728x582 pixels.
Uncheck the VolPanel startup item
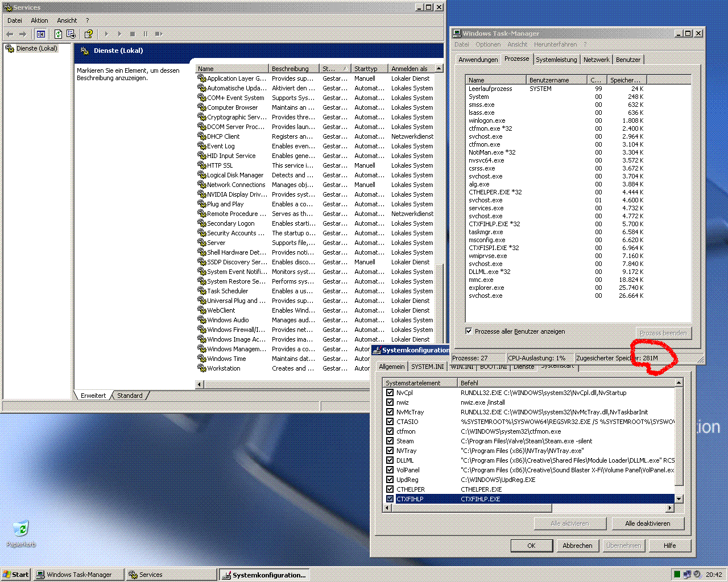(x=390, y=470)
